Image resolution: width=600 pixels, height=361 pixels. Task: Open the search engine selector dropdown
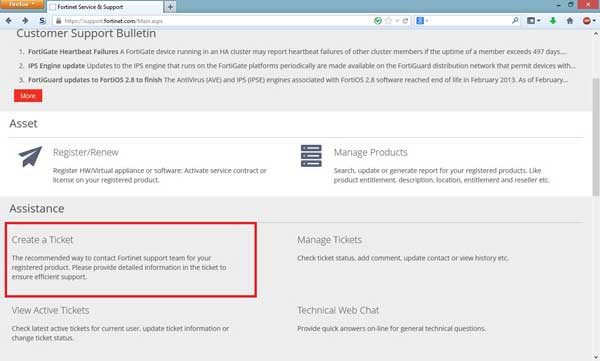422,21
